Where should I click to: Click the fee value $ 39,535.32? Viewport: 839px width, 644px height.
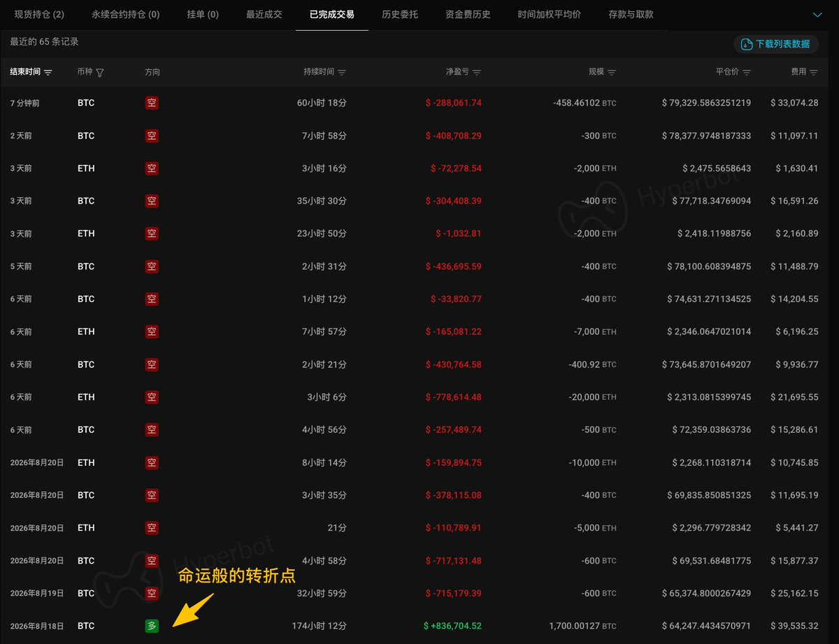794,626
